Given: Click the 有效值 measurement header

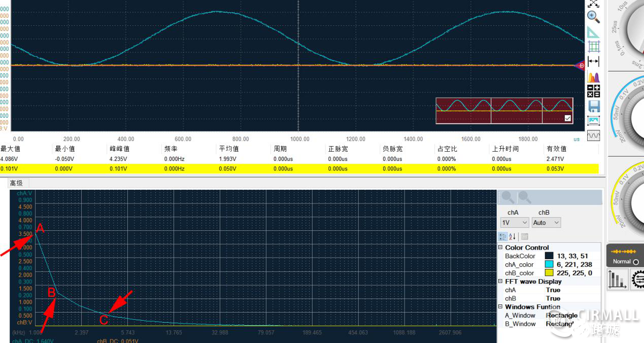Looking at the screenshot, I should pos(556,149).
